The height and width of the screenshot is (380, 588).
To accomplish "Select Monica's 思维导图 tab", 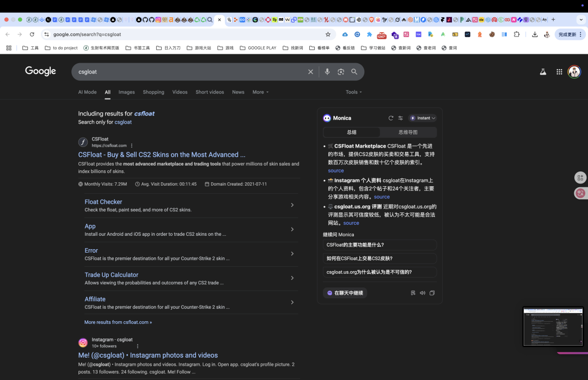I will coord(408,132).
